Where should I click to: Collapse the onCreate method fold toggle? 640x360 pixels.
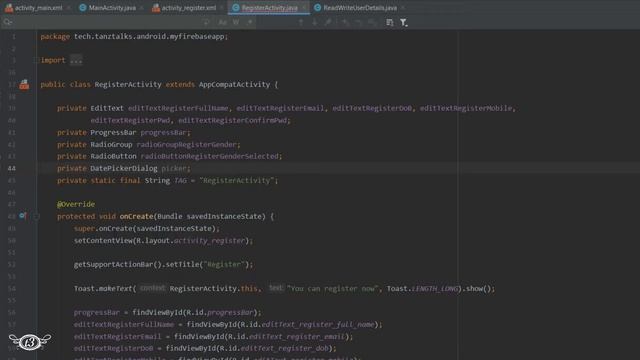point(36,216)
